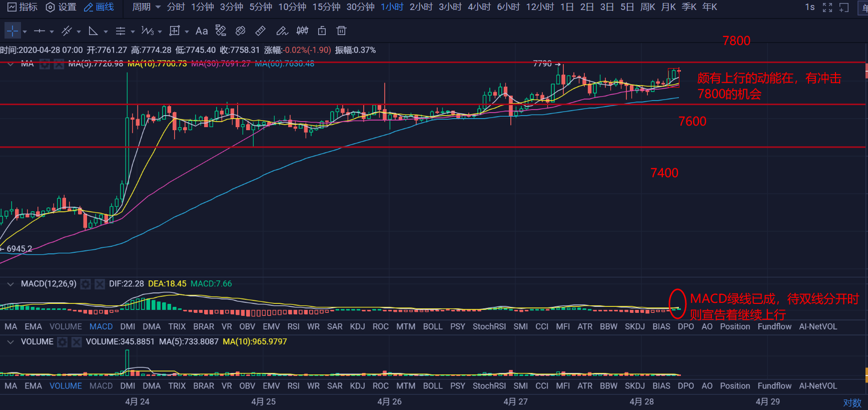Select RSI in MACD panel indicator row
This screenshot has width=868, height=410.
[294, 326]
